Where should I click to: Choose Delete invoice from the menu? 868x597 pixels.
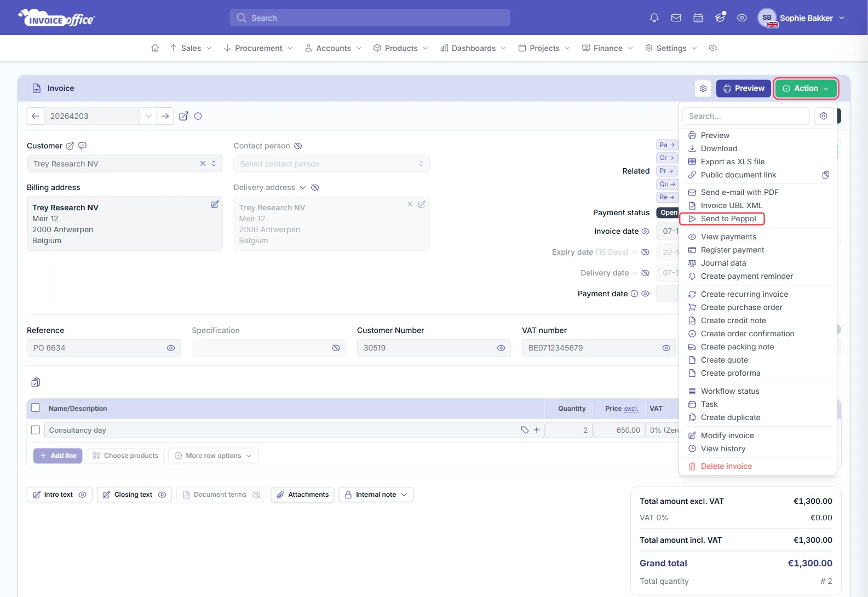tap(726, 466)
